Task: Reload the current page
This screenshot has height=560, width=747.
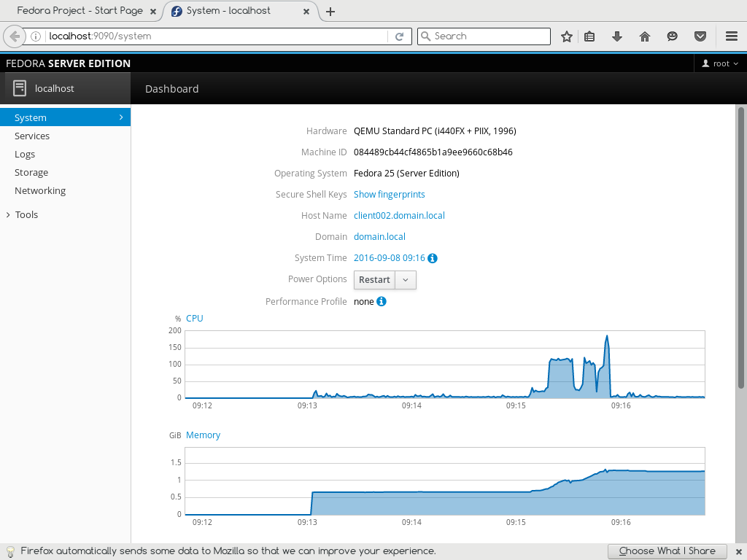Action: (x=399, y=36)
